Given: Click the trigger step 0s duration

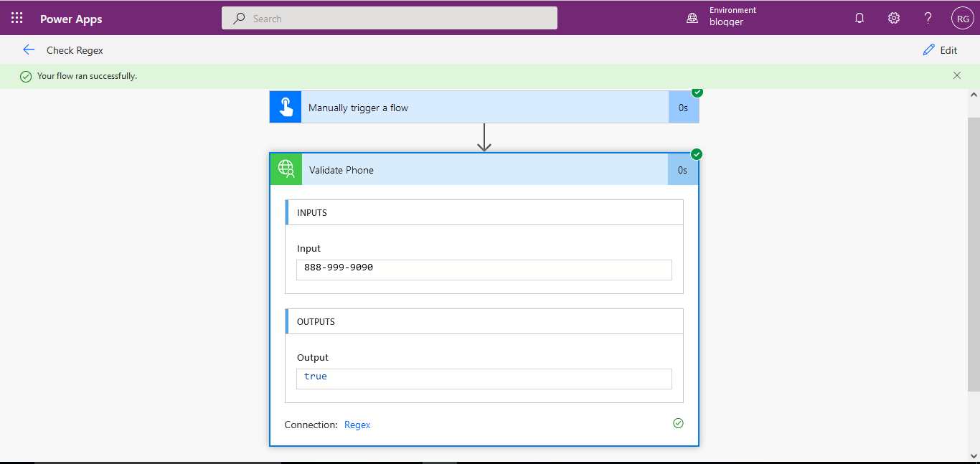Looking at the screenshot, I should point(683,108).
